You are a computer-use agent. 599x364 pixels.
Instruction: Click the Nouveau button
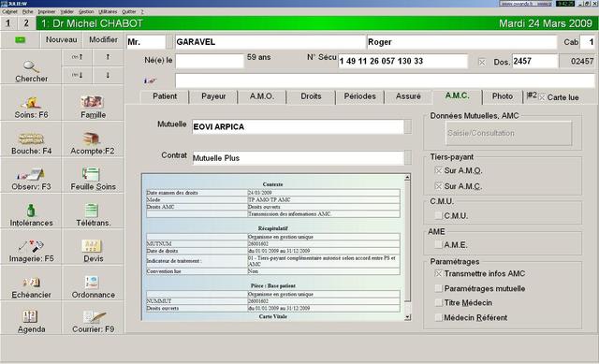[x=61, y=39]
